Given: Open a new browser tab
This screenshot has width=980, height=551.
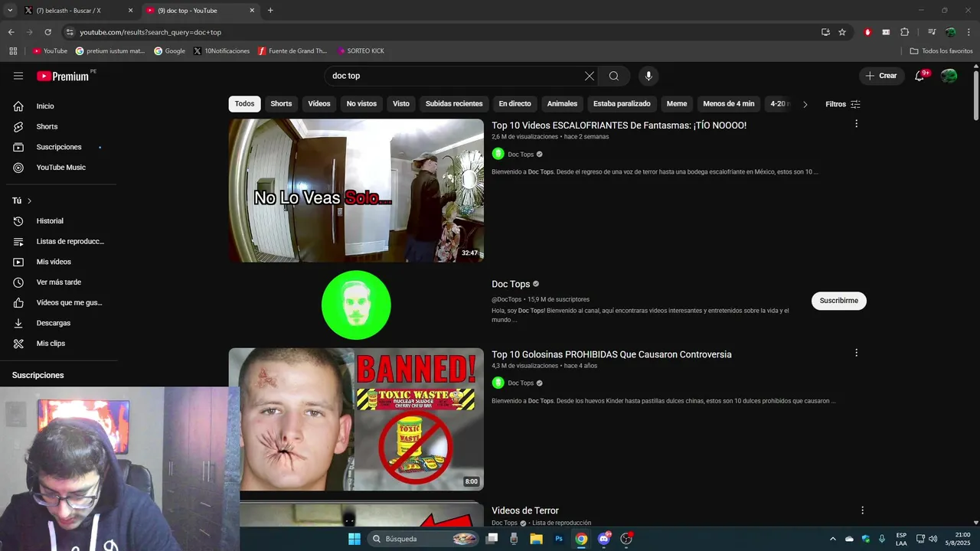Looking at the screenshot, I should [270, 11].
